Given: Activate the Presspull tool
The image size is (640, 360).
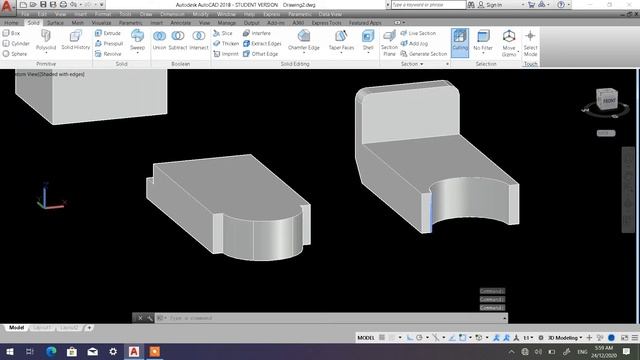Looking at the screenshot, I should coord(109,43).
